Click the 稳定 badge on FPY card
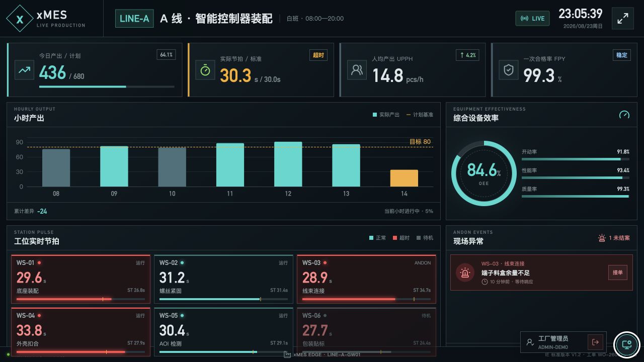This screenshot has height=362, width=644. pos(622,55)
